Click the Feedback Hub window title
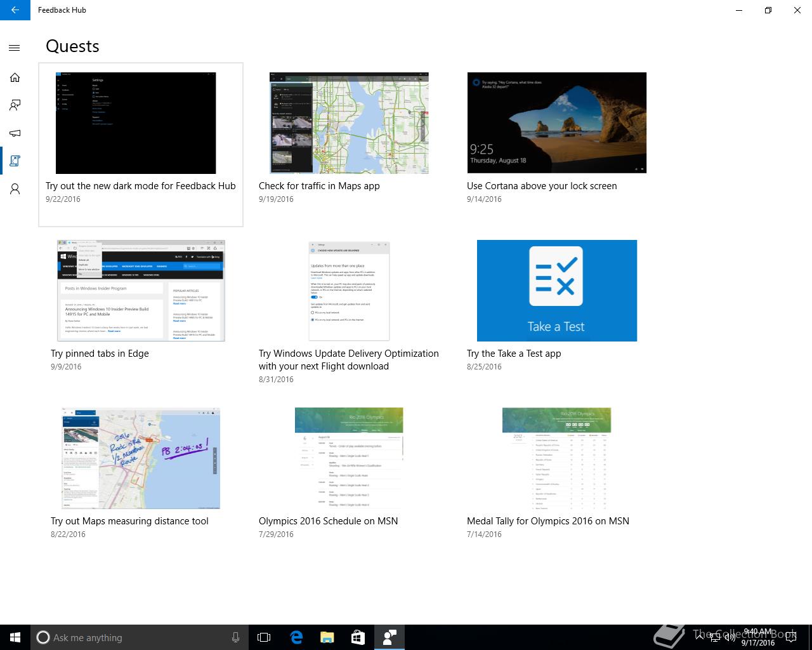The width and height of the screenshot is (812, 650). pos(62,10)
